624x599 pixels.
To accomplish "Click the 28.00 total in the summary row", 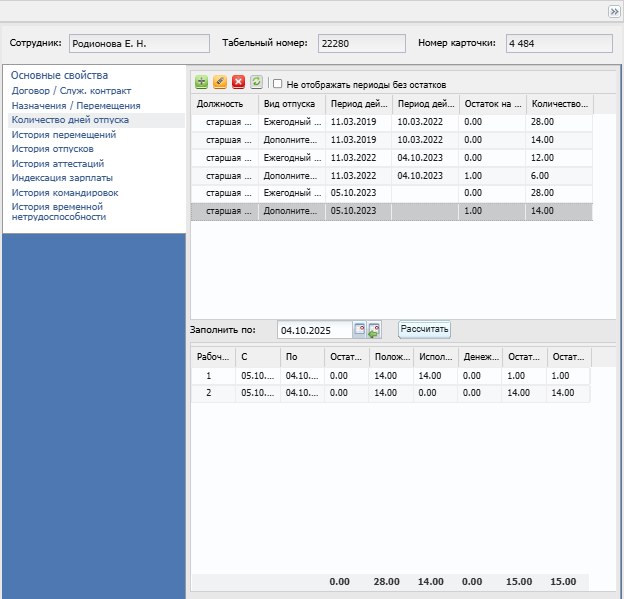I will point(386,581).
